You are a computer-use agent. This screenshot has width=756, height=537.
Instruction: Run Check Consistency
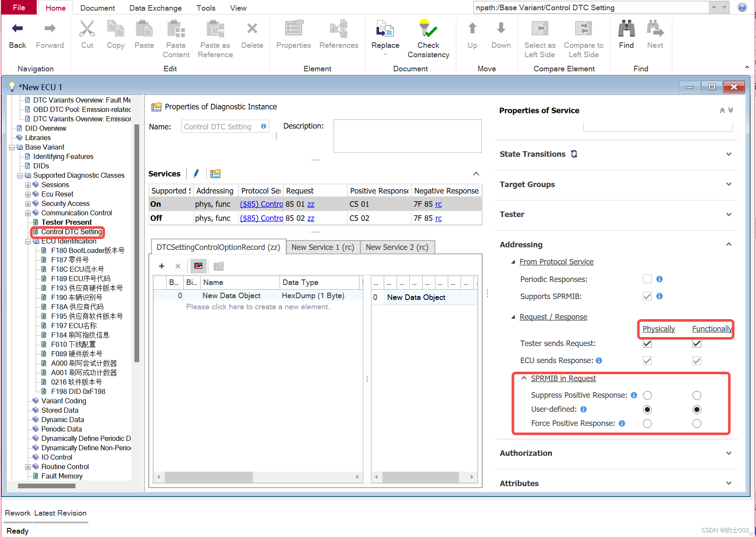[x=428, y=29]
